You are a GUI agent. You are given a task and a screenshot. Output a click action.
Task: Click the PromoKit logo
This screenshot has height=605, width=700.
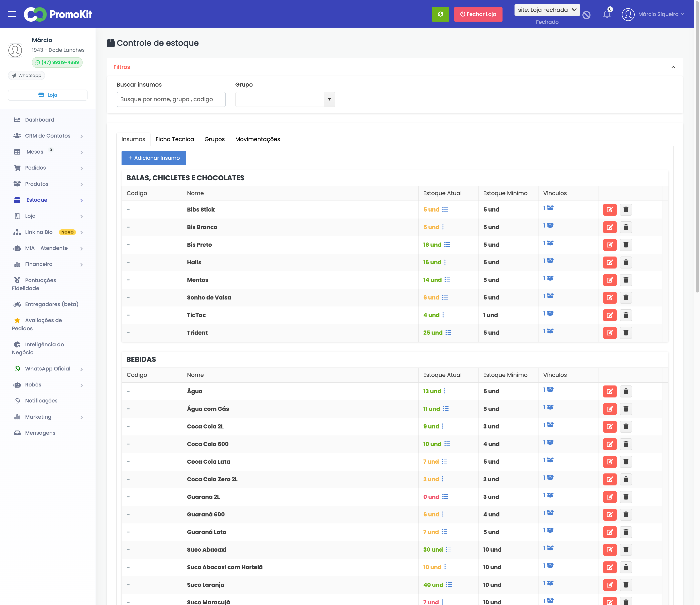[x=58, y=14]
